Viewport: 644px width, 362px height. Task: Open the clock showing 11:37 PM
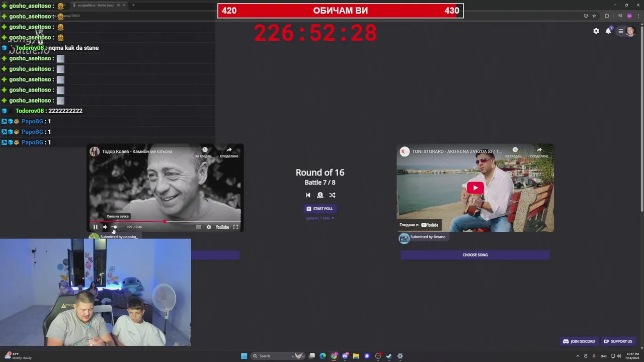click(631, 356)
